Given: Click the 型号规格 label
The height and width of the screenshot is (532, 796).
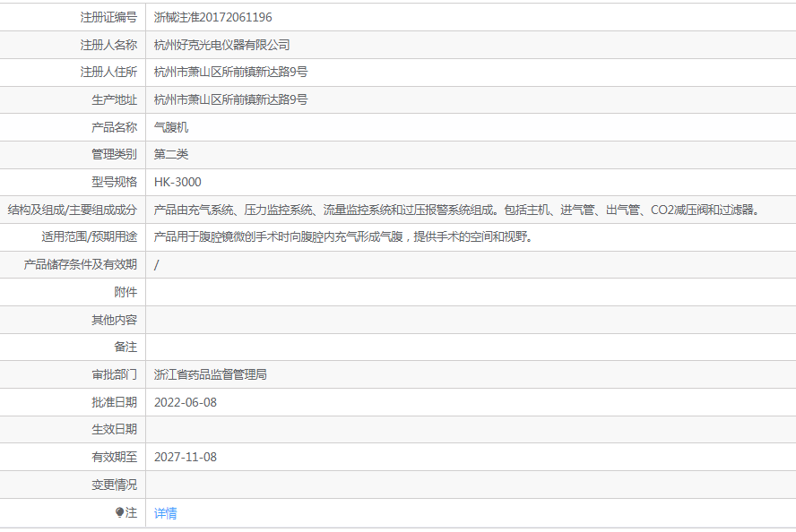Looking at the screenshot, I should [x=114, y=182].
